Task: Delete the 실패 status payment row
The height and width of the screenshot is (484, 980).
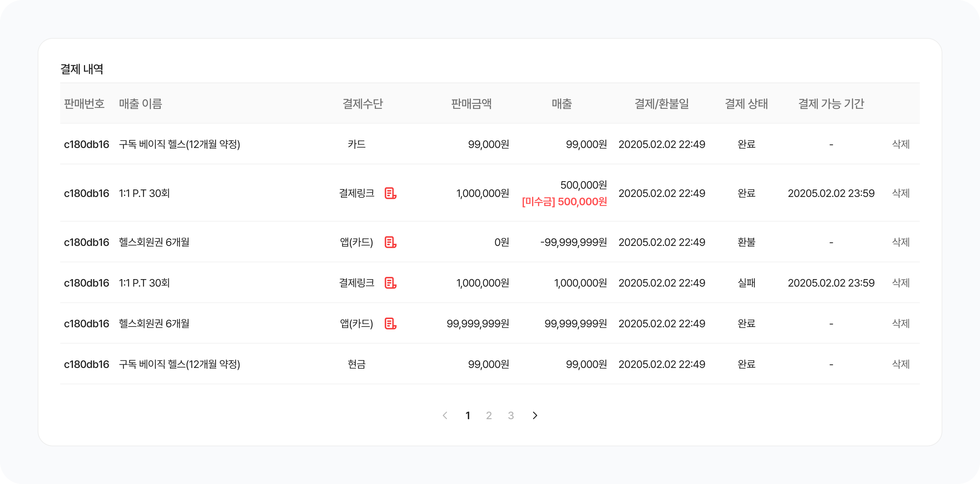Action: pos(901,283)
